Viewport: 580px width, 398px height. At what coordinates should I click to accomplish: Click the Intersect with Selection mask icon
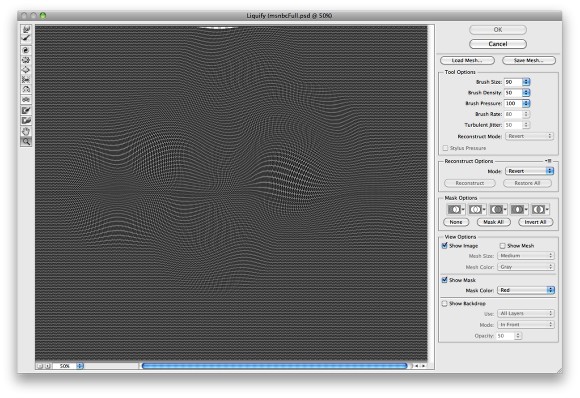[519, 210]
